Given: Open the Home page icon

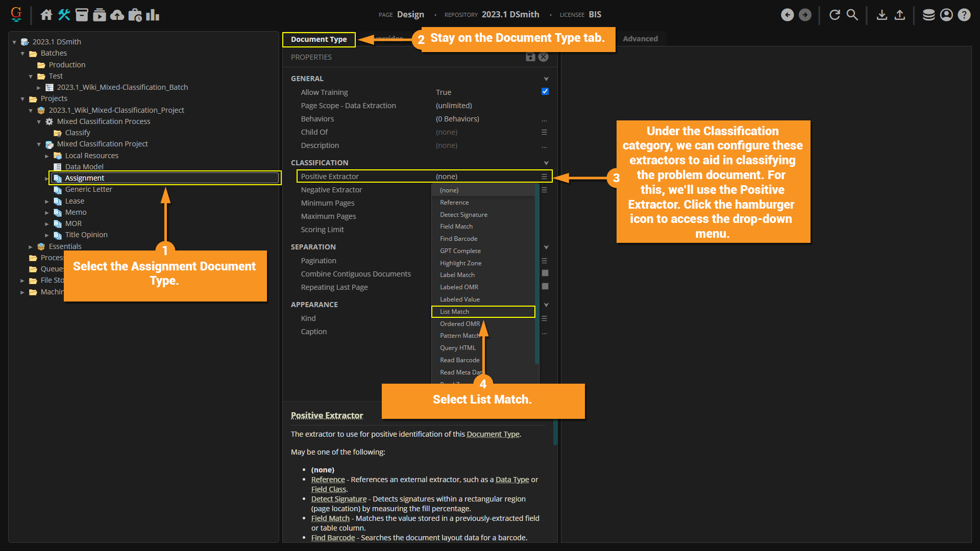Looking at the screenshot, I should [46, 15].
